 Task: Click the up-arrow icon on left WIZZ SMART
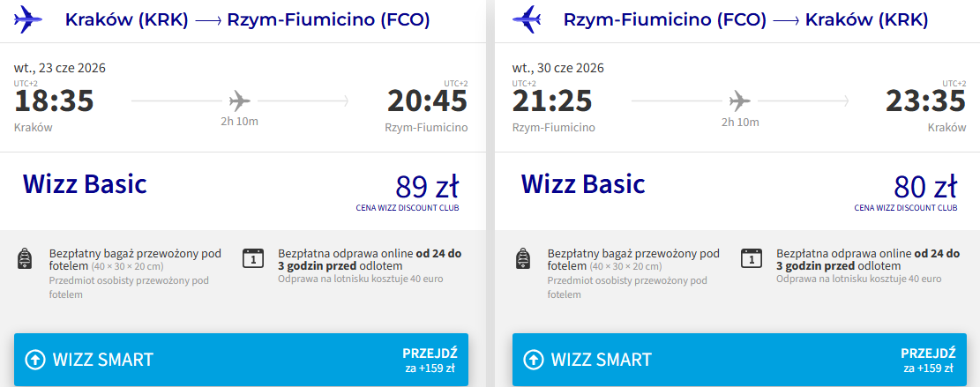click(x=35, y=360)
